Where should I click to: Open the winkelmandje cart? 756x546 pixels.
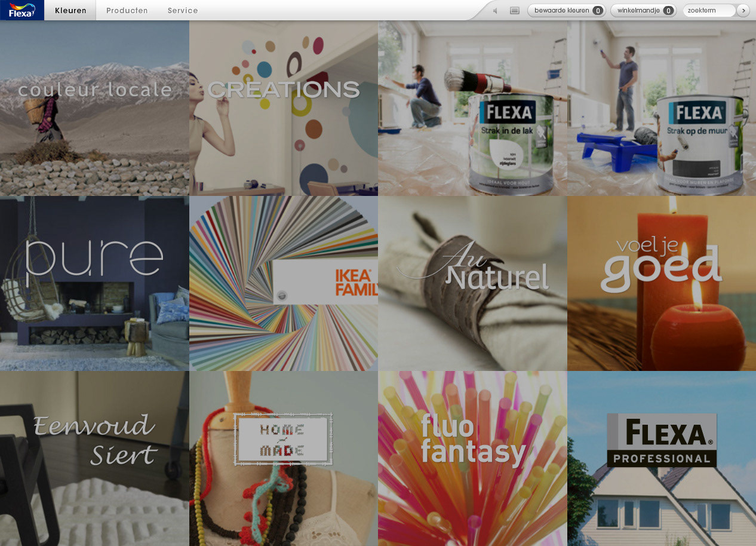tap(644, 10)
